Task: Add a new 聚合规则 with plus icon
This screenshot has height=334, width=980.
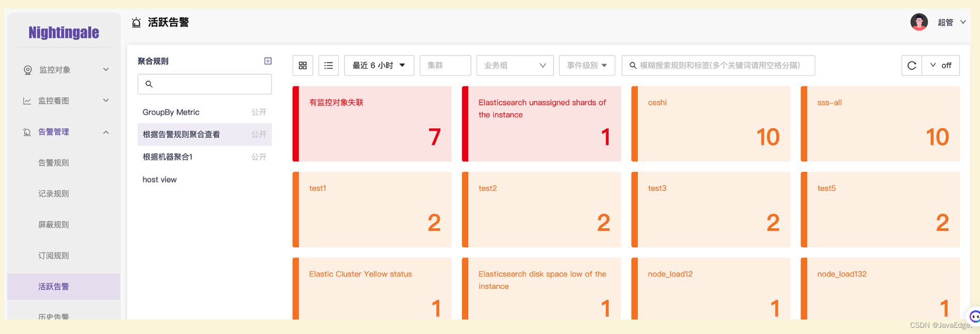Action: 268,61
